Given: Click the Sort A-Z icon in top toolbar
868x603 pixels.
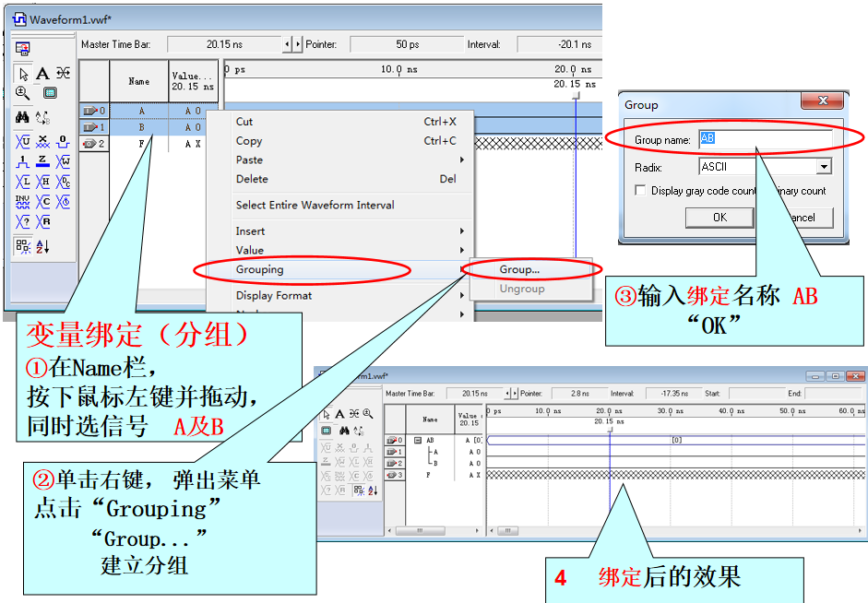Looking at the screenshot, I should pos(42,246).
